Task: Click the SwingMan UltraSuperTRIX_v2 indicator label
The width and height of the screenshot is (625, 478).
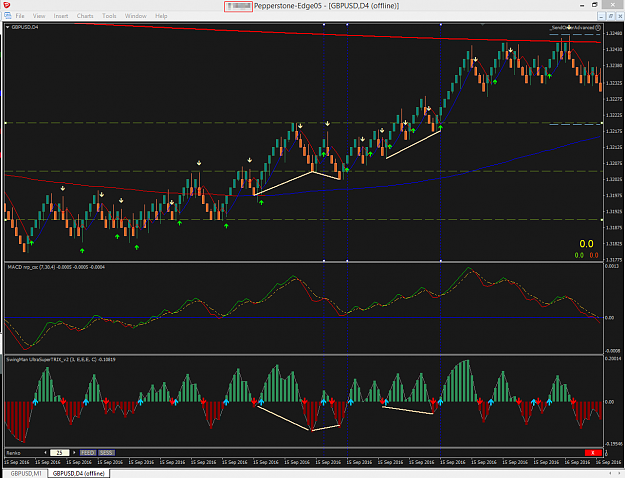Action: pyautogui.click(x=61, y=360)
